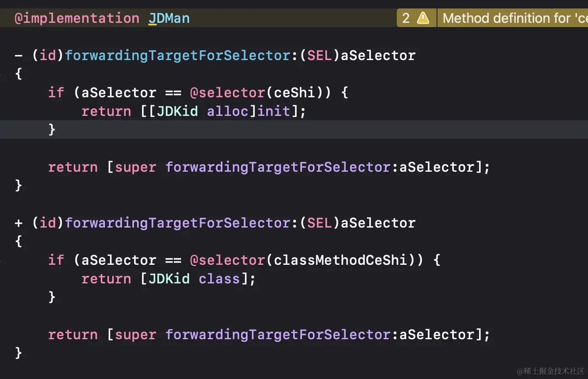Click JDKid in the alloc init line
588x379 pixels.
(x=177, y=111)
